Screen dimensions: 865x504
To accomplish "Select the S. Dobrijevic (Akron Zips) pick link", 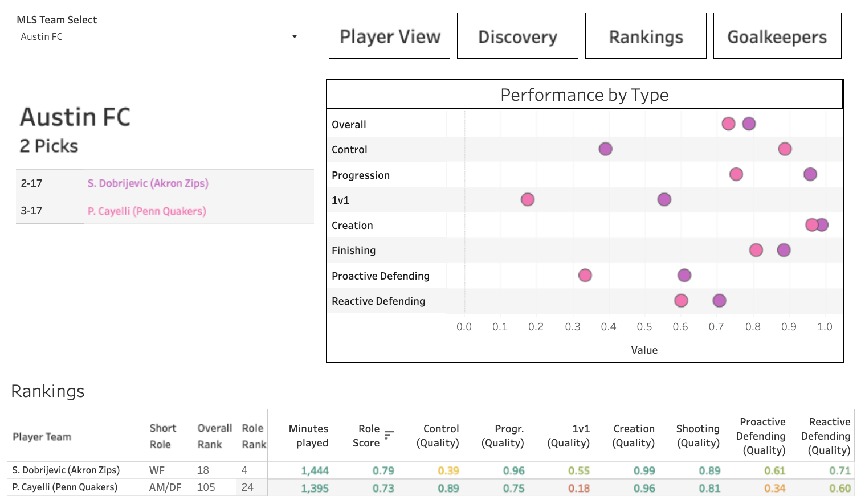I will [148, 183].
